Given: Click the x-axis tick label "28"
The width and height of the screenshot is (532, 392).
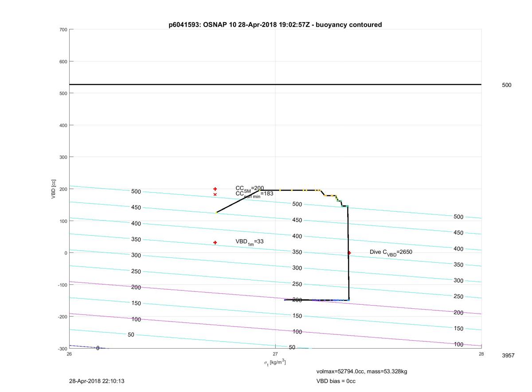Looking at the screenshot, I should point(481,354).
